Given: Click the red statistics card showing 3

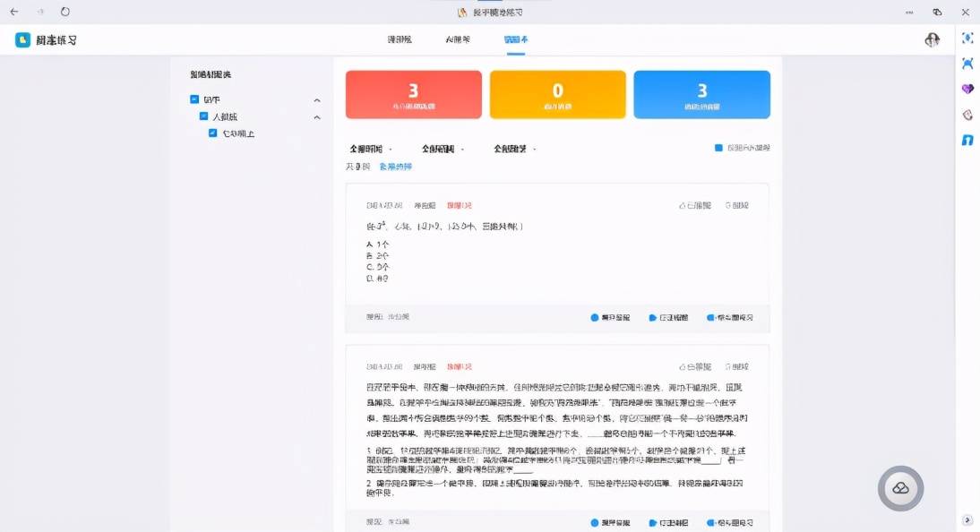Looking at the screenshot, I should (x=413, y=94).
